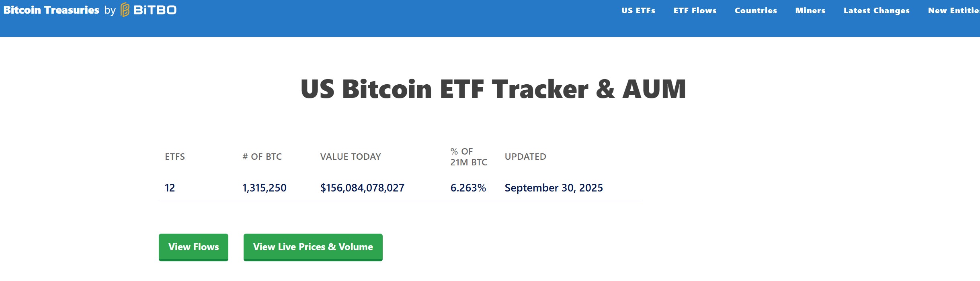Screen dimensions: 980x281
Task: Open the Miners page
Action: pyautogui.click(x=810, y=11)
